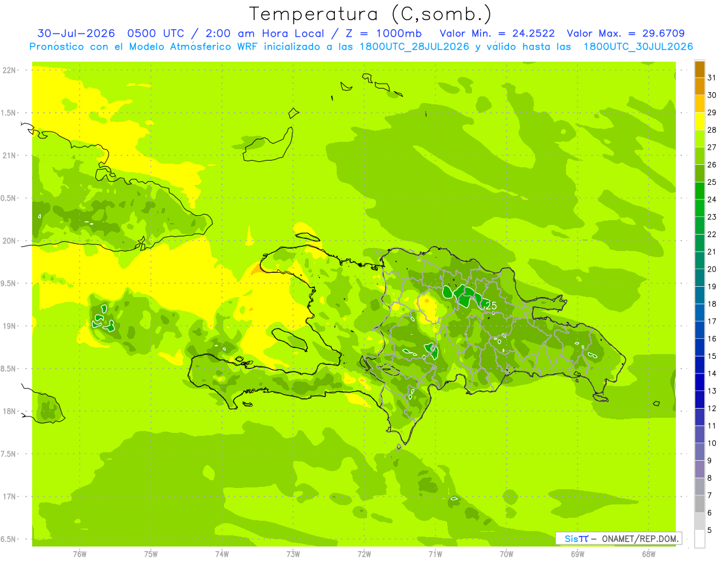Click the gold colorbar segment between 29 and 30
The image size is (728, 562).
coord(699,104)
